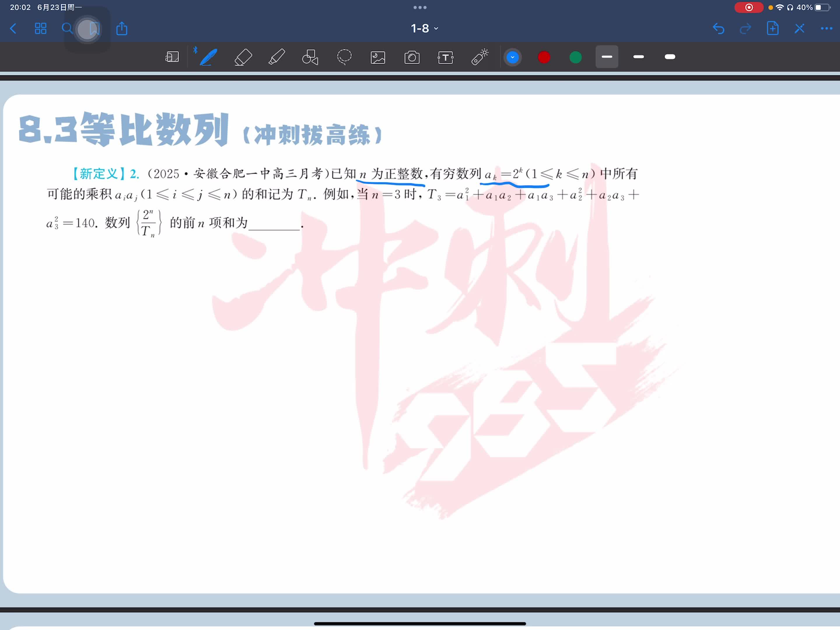The height and width of the screenshot is (630, 840).
Task: Select the lasso selection tool
Action: pos(344,57)
